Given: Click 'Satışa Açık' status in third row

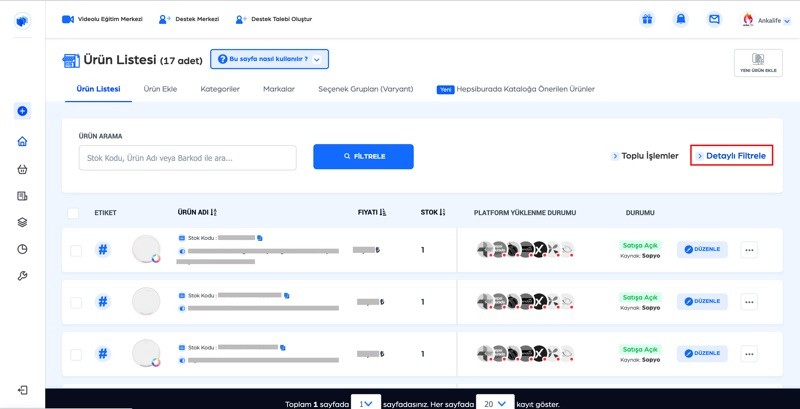Looking at the screenshot, I should (640, 349).
